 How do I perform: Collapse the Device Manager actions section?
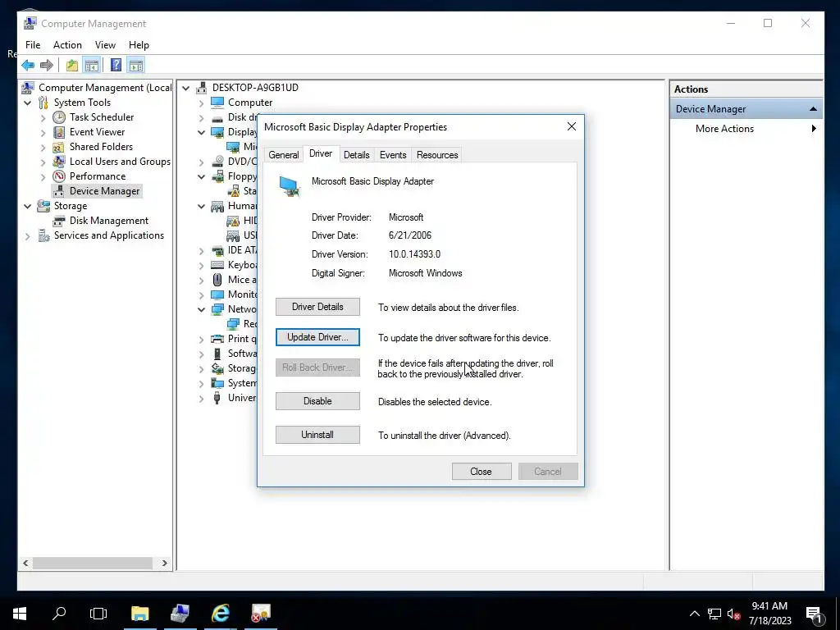813,109
